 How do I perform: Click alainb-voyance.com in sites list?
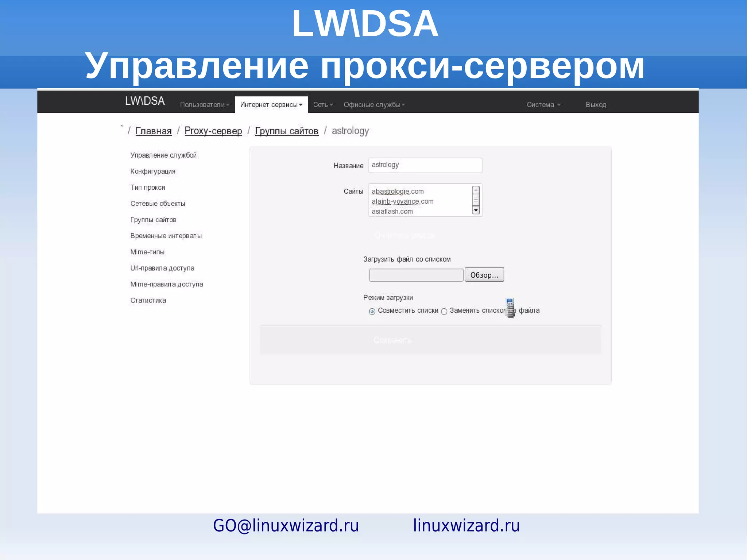403,201
